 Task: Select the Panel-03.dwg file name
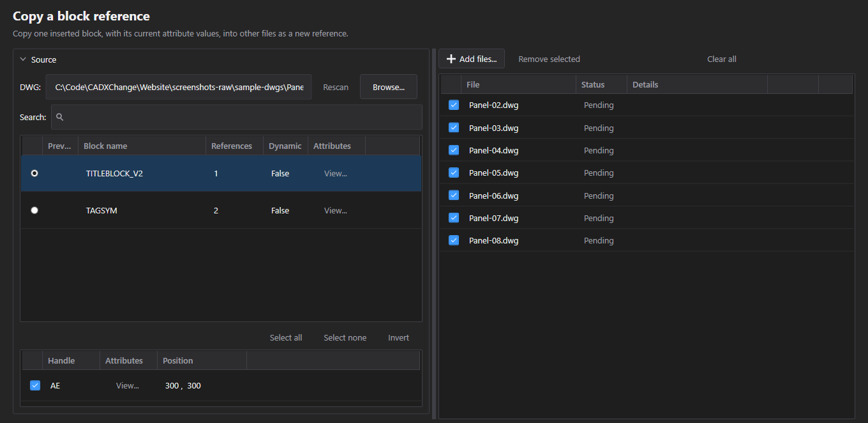point(493,128)
